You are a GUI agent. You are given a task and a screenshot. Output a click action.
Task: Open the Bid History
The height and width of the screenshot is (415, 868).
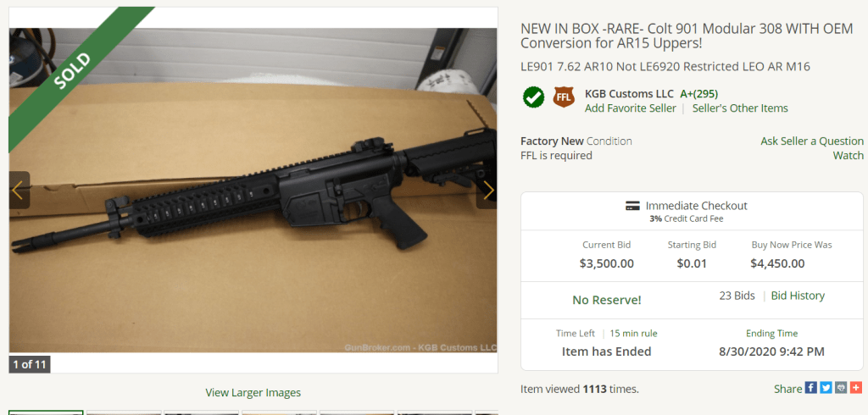[797, 296]
